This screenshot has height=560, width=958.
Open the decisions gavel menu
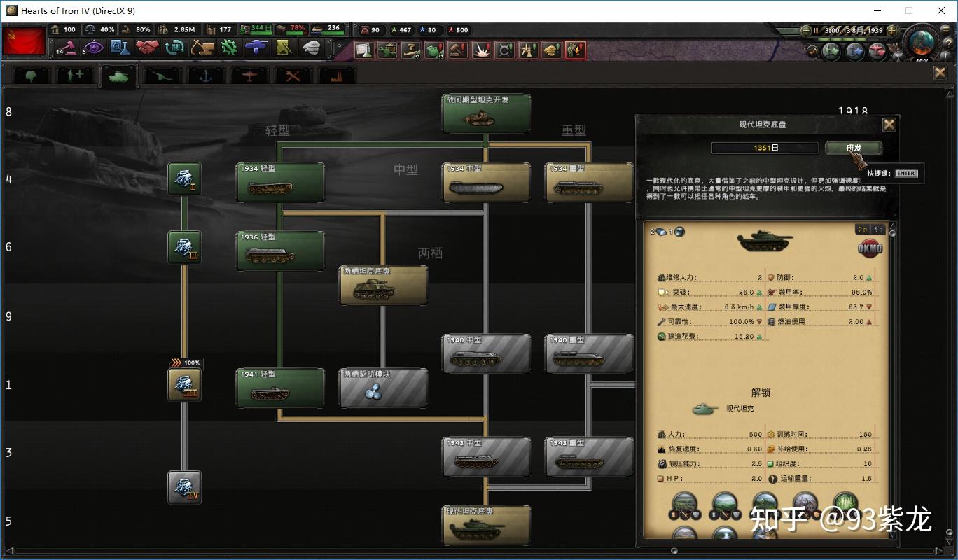66,48
